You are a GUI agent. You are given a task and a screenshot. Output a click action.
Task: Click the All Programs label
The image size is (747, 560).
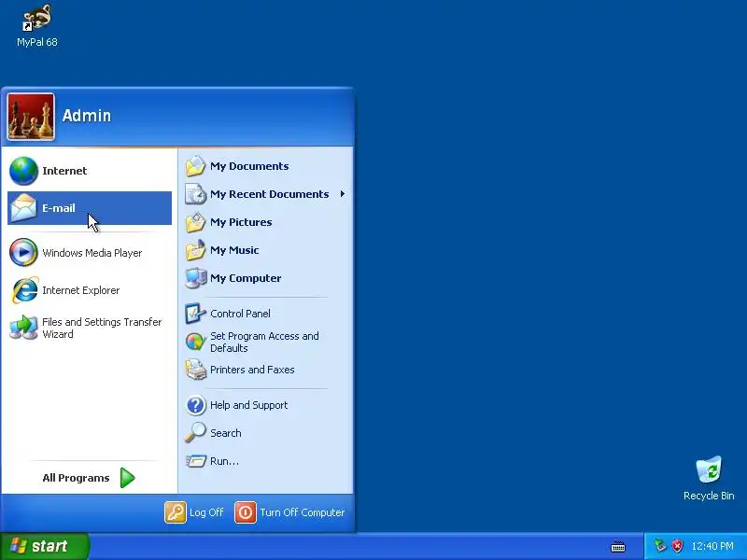click(x=76, y=478)
